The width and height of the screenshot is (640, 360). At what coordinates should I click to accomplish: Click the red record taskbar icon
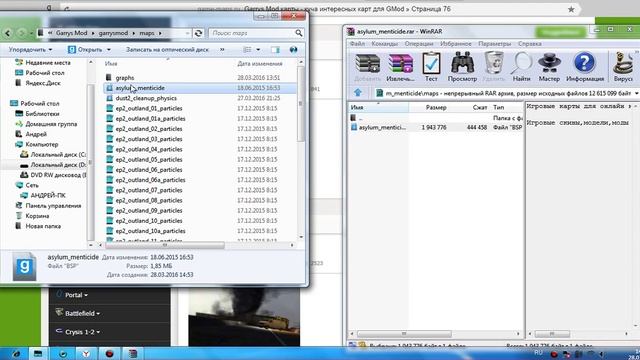(x=109, y=353)
